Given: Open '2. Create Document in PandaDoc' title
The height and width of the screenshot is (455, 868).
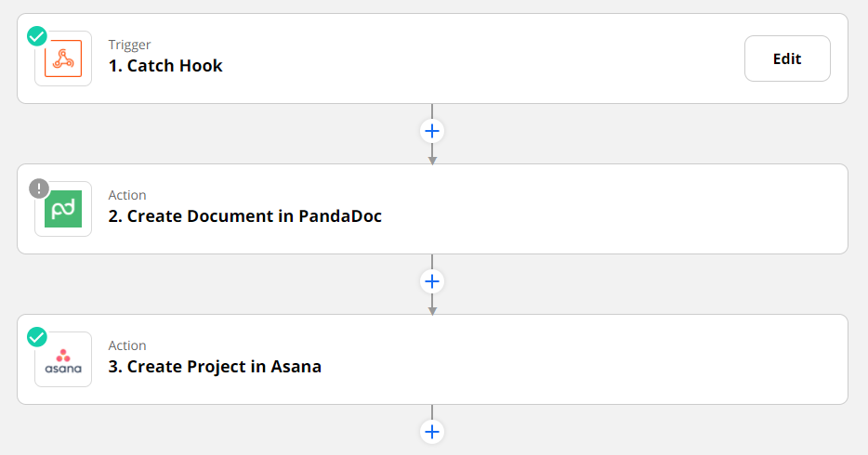Looking at the screenshot, I should coord(245,216).
